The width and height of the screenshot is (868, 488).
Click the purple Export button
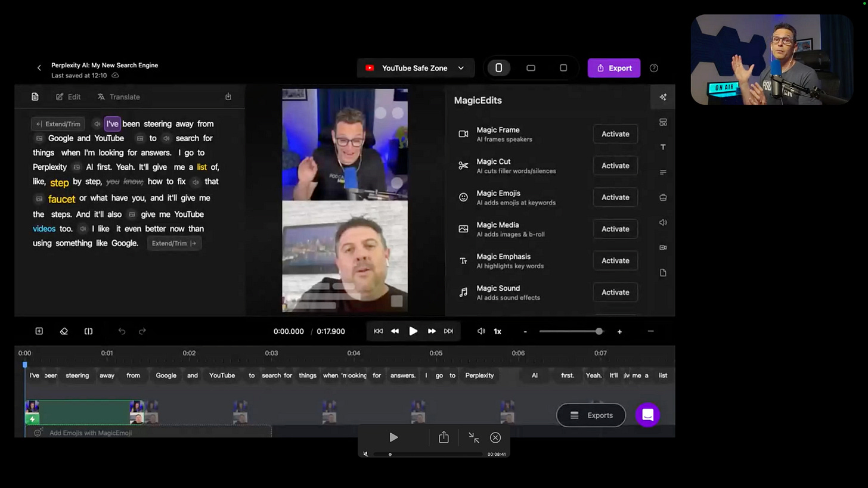[614, 68]
